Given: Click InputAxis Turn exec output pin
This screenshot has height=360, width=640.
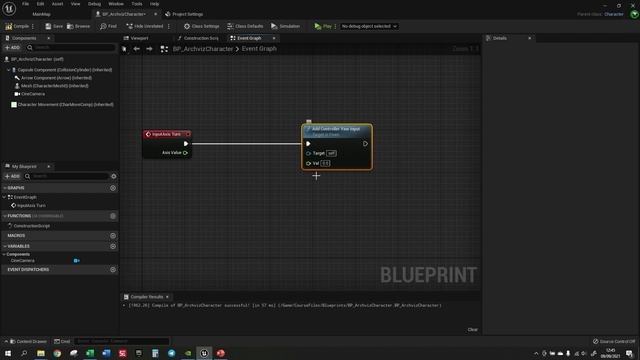Looking at the screenshot, I should click(186, 144).
